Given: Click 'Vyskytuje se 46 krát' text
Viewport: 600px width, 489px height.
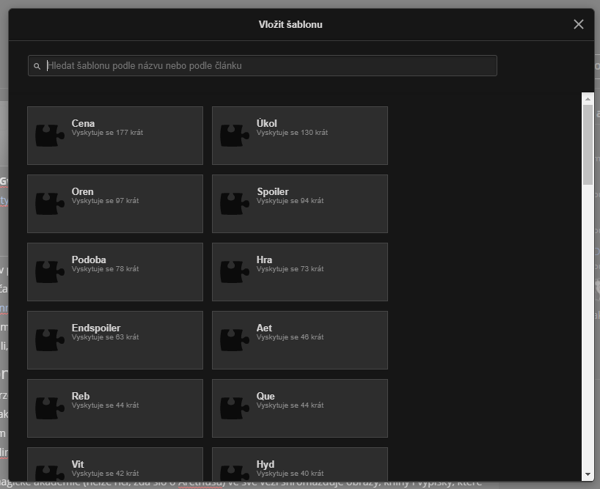Looking at the screenshot, I should click(x=290, y=337).
